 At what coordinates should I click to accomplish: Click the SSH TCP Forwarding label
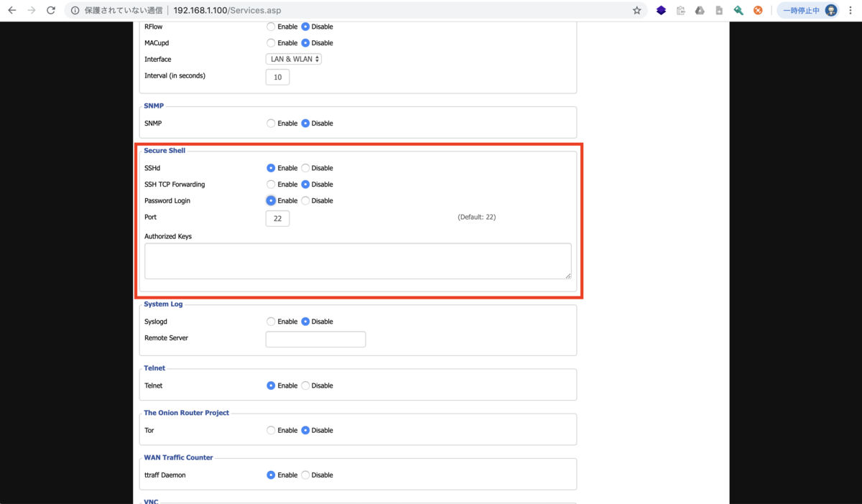[x=175, y=185]
